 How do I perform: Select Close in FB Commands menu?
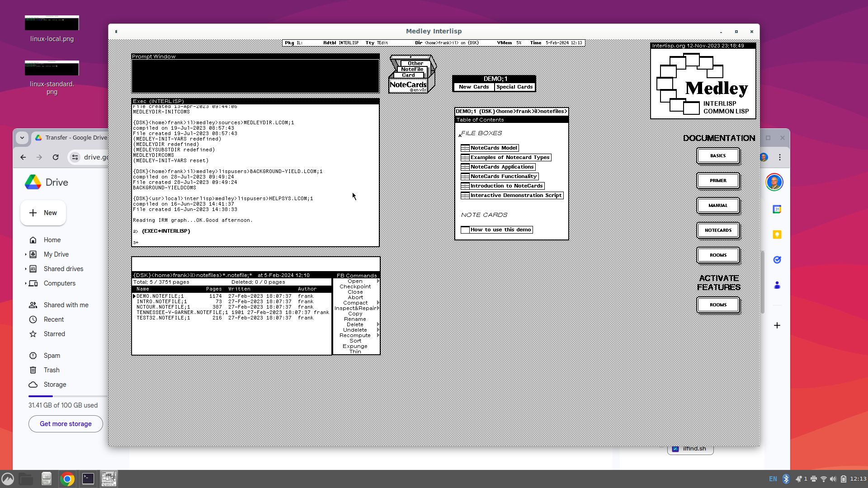pos(355,292)
